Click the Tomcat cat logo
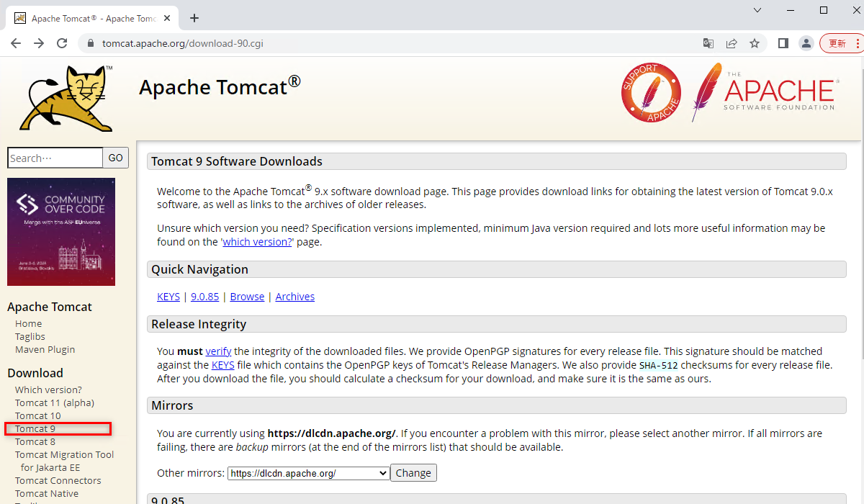The image size is (864, 504). pos(66,98)
